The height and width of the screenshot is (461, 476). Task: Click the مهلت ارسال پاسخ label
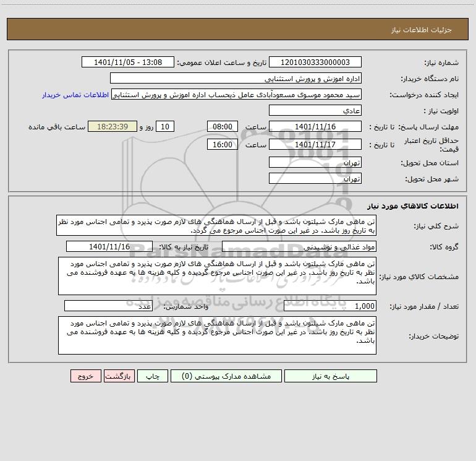[x=429, y=127]
